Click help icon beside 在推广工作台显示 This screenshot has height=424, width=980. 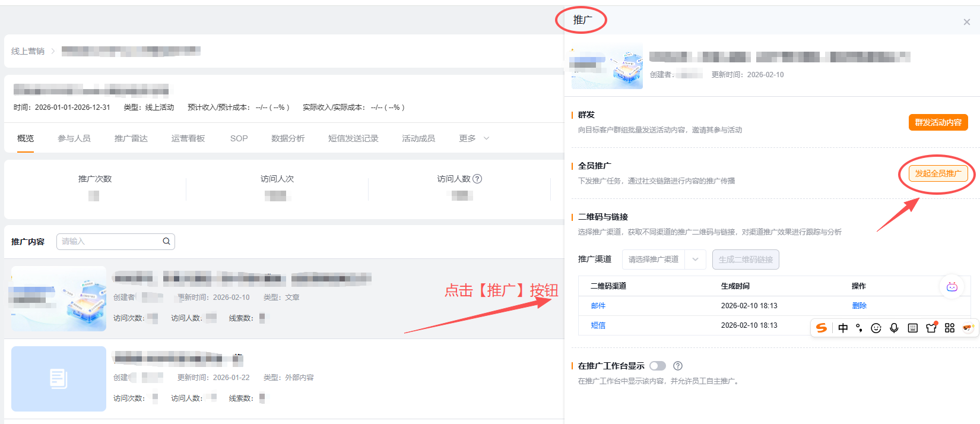(678, 366)
